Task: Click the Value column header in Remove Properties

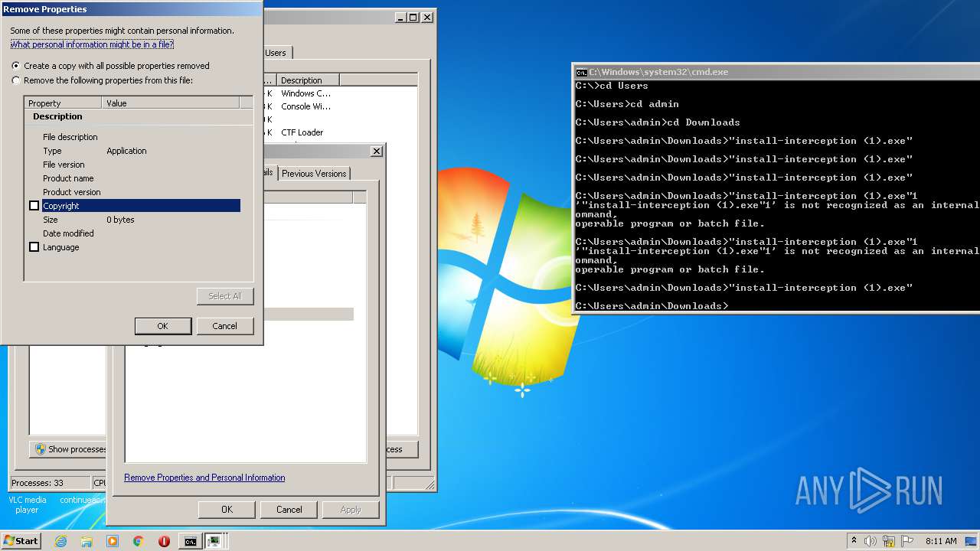Action: pos(170,103)
